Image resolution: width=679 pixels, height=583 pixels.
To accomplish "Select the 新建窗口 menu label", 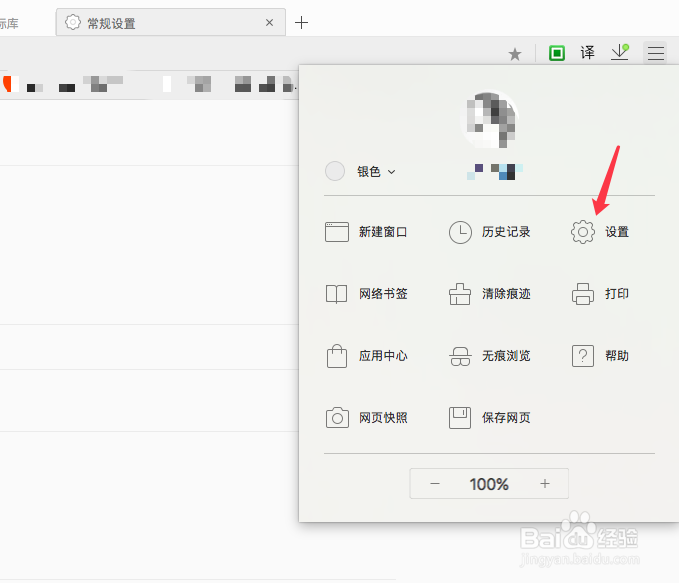I will (x=383, y=232).
